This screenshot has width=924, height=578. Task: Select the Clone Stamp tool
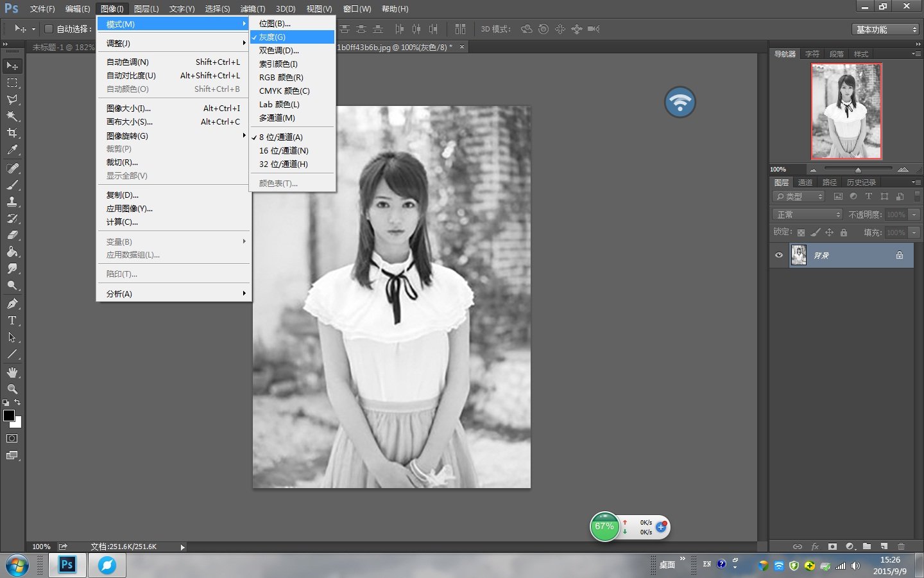pyautogui.click(x=12, y=200)
